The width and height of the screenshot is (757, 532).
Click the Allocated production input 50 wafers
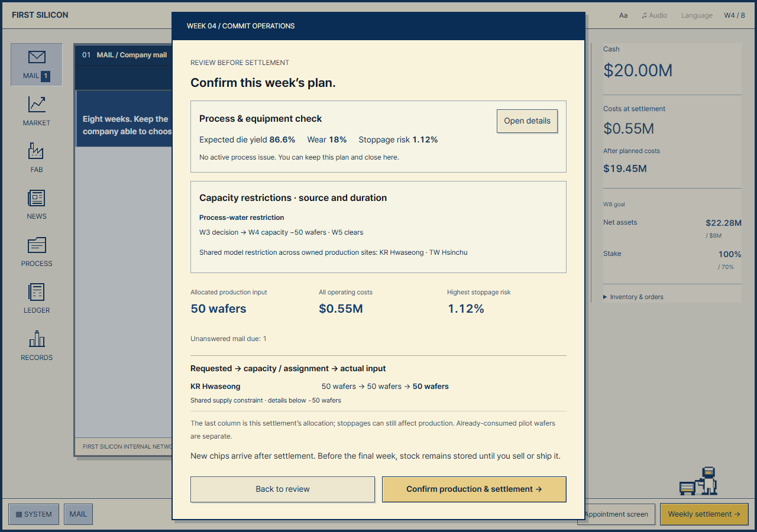[218, 309]
